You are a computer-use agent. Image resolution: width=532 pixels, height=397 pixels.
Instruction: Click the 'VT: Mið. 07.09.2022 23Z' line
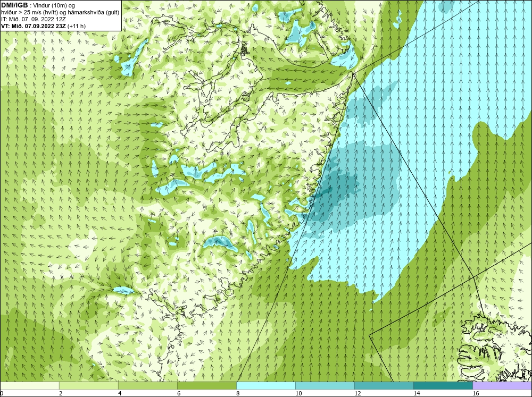(34, 26)
